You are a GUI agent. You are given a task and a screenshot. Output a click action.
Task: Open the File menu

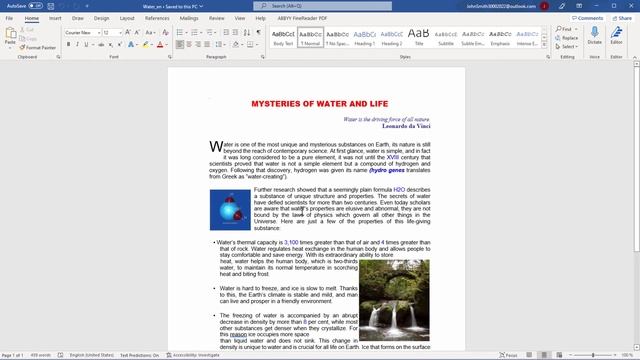[x=9, y=18]
